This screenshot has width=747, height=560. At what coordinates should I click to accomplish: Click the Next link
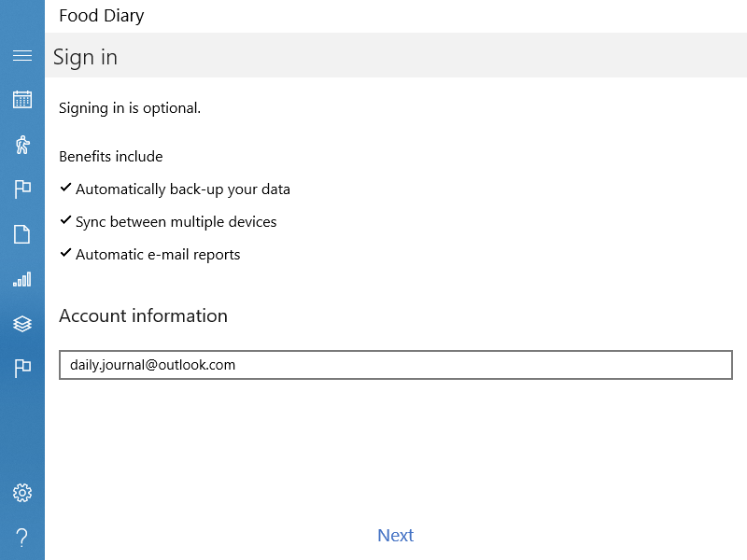[x=395, y=535]
